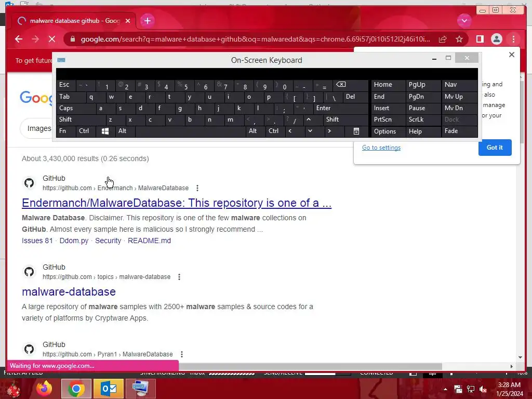This screenshot has height=399, width=532.
Task: Open Firefox from the taskbar
Action: [44, 389]
